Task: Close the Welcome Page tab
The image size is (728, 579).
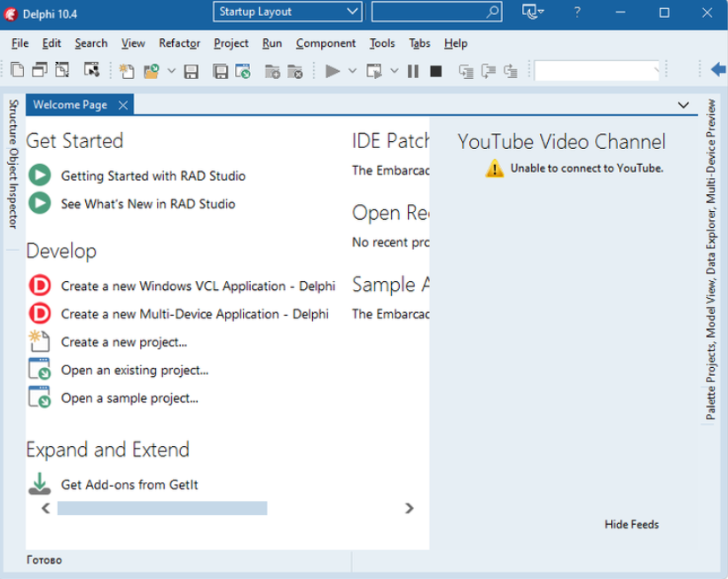Action: pyautogui.click(x=123, y=105)
